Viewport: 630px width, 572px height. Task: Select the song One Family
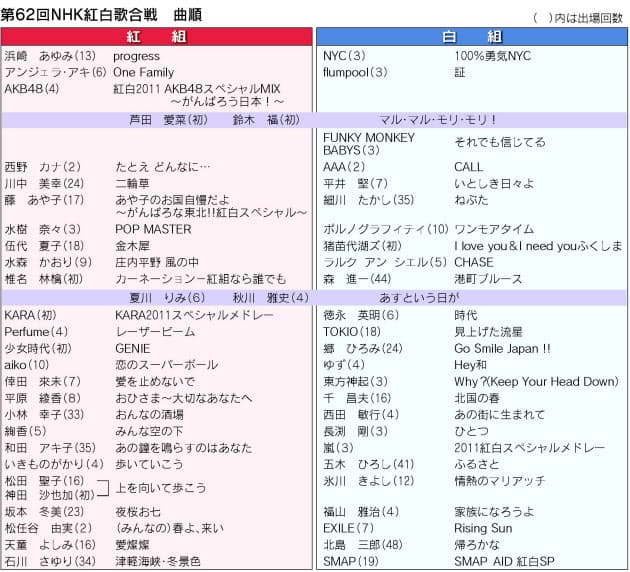[x=143, y=72]
